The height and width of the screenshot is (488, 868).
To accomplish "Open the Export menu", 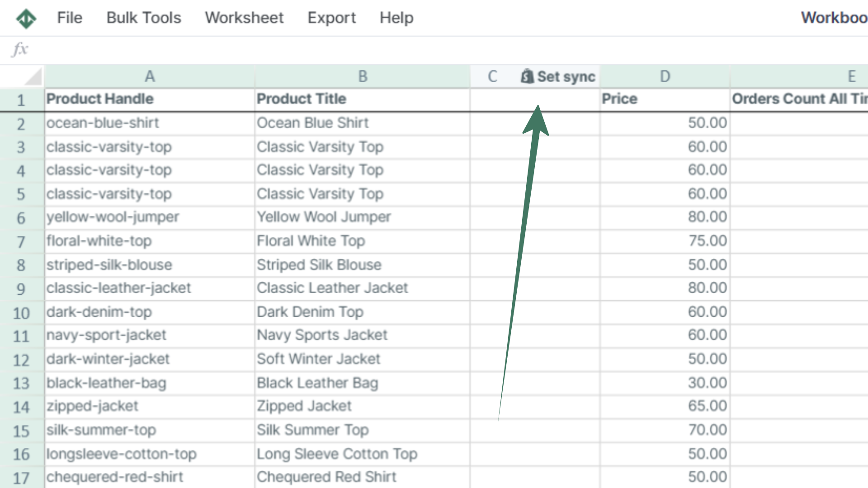I will pyautogui.click(x=330, y=18).
